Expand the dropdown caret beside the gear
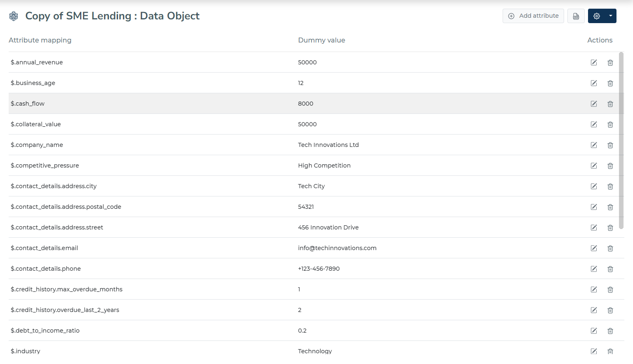Viewport: 633px width, 364px height. click(611, 16)
